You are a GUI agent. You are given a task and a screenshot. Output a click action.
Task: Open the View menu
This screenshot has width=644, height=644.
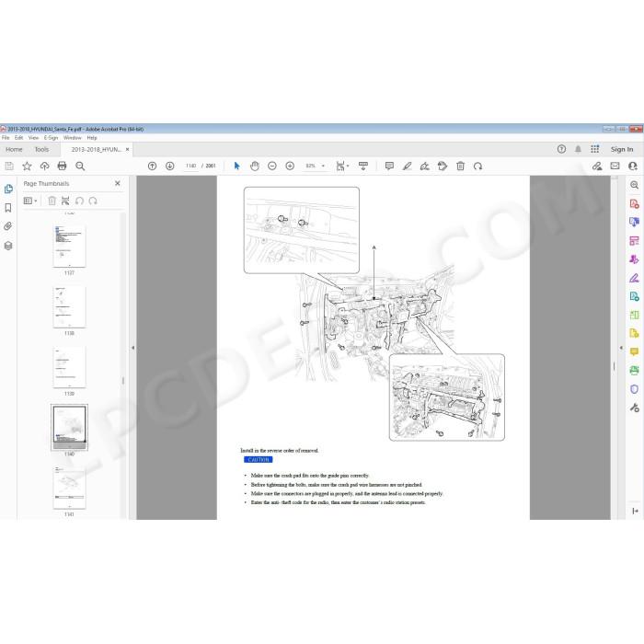(33, 138)
